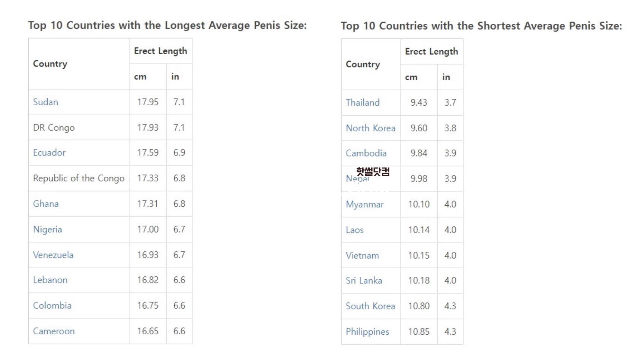Image resolution: width=644 pixels, height=360 pixels.
Task: Open the Sudan country link
Action: coord(45,102)
